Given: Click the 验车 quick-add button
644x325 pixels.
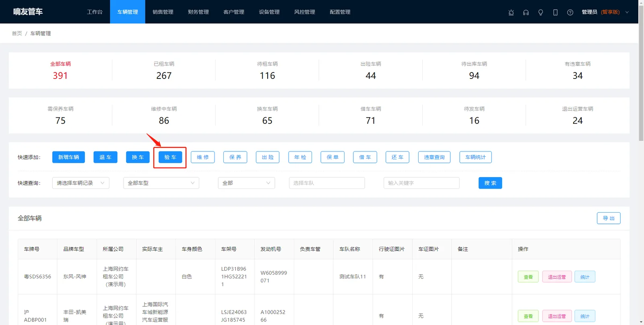Looking at the screenshot, I should coord(170,157).
